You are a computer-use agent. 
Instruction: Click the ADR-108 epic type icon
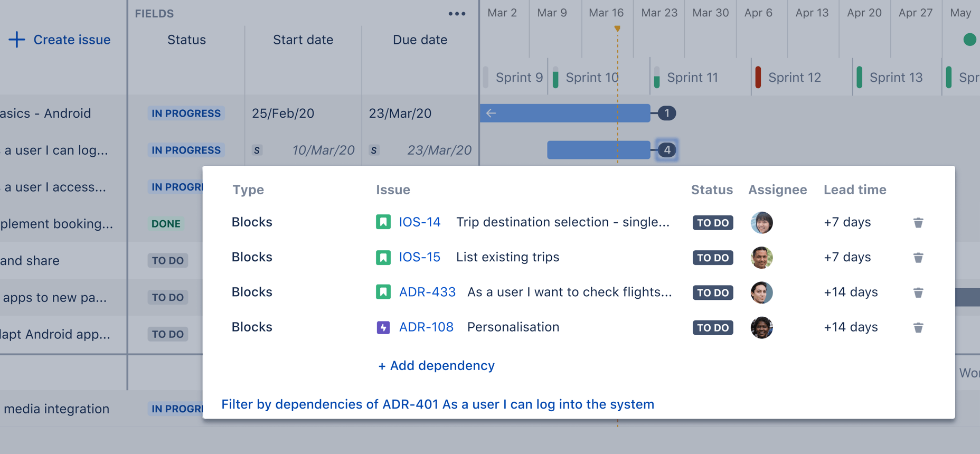pos(383,328)
